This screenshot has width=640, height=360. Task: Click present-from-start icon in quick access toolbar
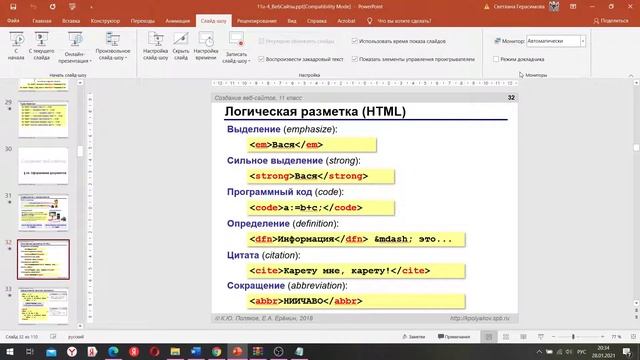pyautogui.click(x=72, y=7)
